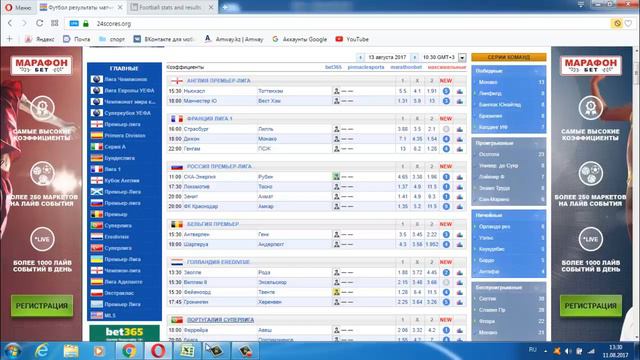The image size is (640, 360).
Task: Choose максимальные odds source link
Action: 447,67
